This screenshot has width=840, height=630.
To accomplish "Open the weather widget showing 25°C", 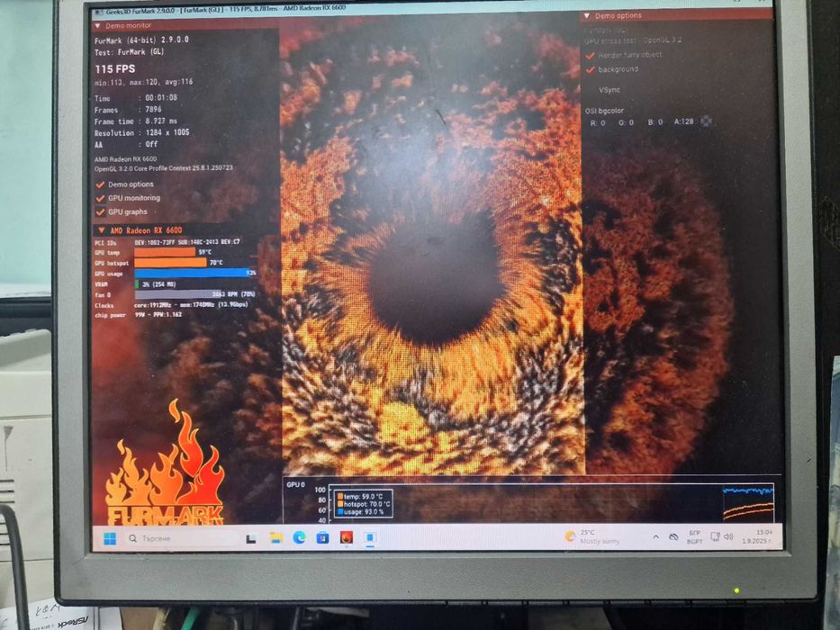I will click(592, 536).
